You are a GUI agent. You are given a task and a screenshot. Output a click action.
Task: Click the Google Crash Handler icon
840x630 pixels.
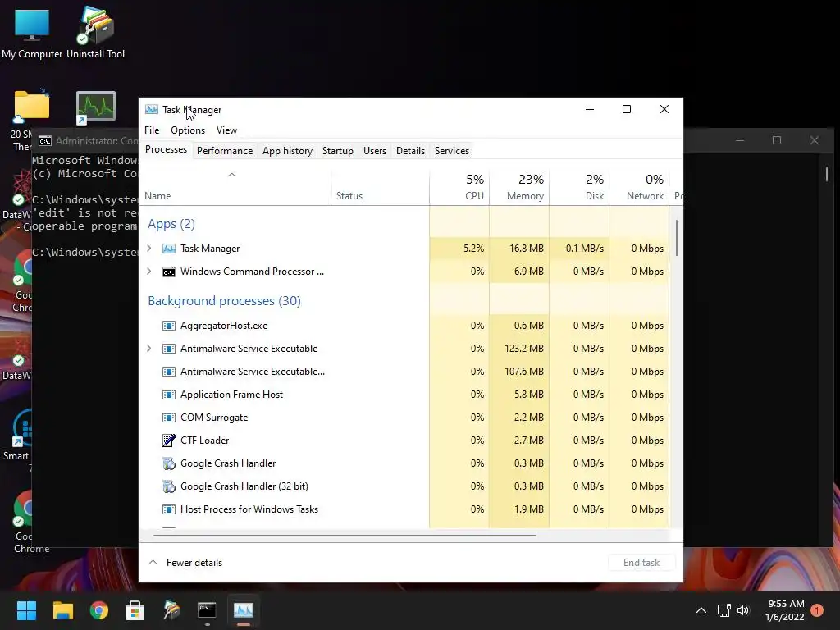[169, 463]
